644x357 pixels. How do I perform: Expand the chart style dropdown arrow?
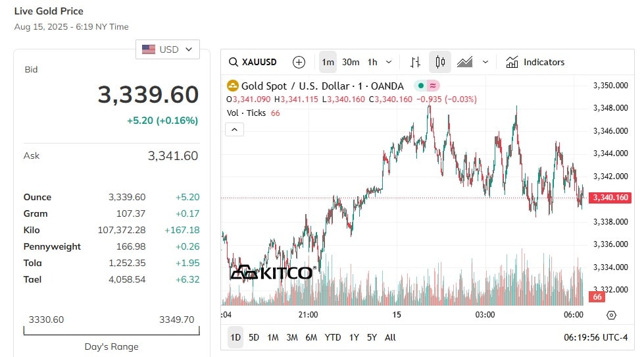485,62
